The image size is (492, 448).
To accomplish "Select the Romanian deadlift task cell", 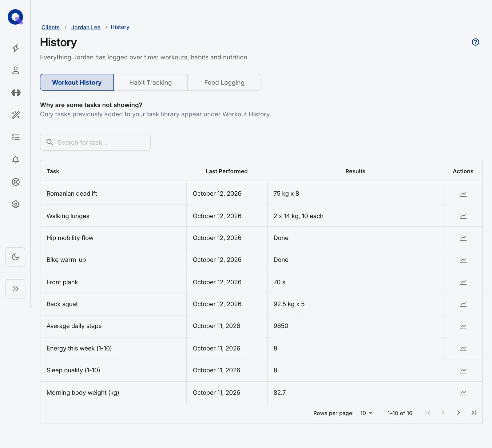I will [113, 194].
